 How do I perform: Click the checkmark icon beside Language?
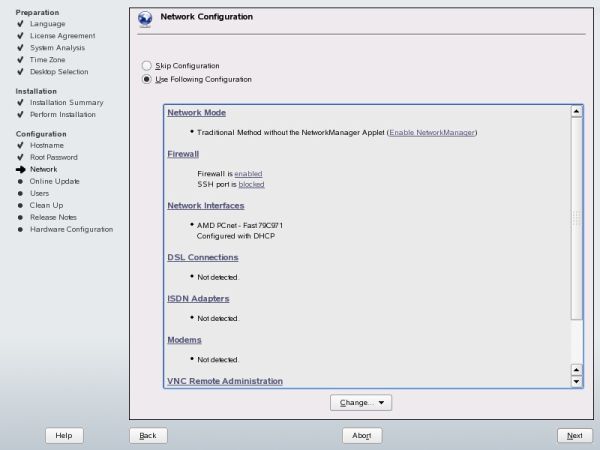pos(21,24)
